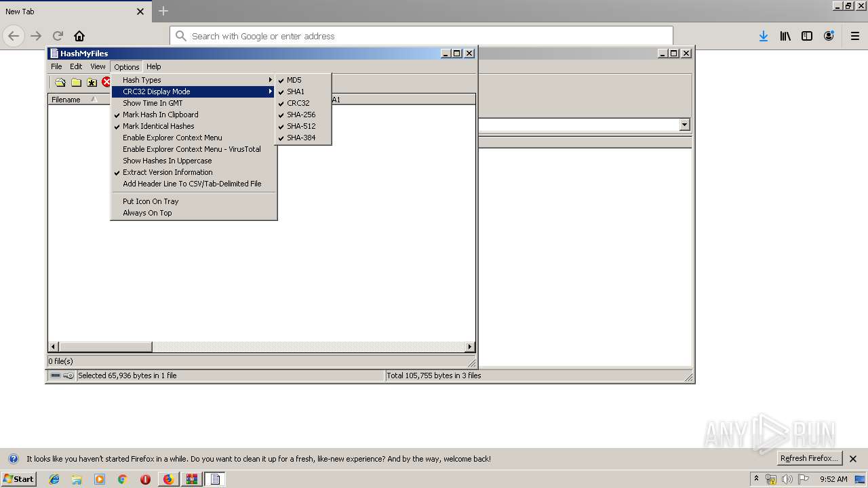Uncheck MD5 hash type
The height and width of the screenshot is (488, 868).
point(303,80)
